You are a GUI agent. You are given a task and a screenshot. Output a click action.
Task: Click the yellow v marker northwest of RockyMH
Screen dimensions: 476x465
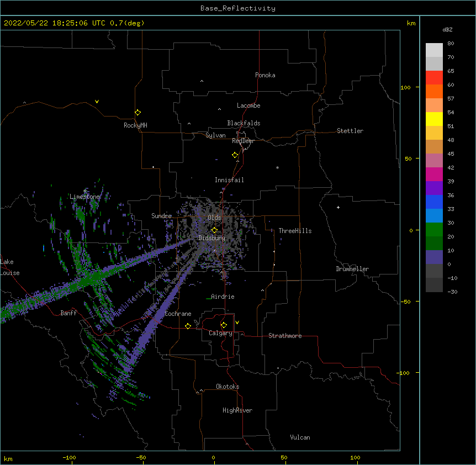97,102
